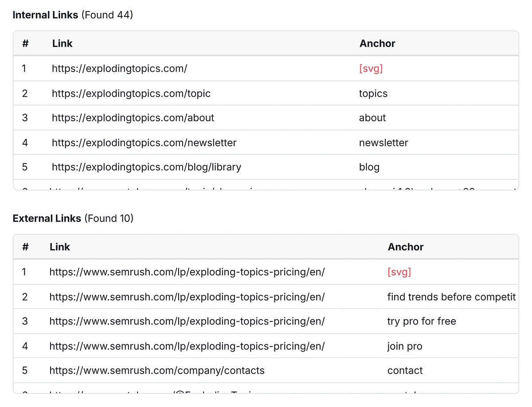Click the explodingtopics.com homepage link in row 1
Image resolution: width=532 pixels, height=407 pixels.
click(x=119, y=68)
